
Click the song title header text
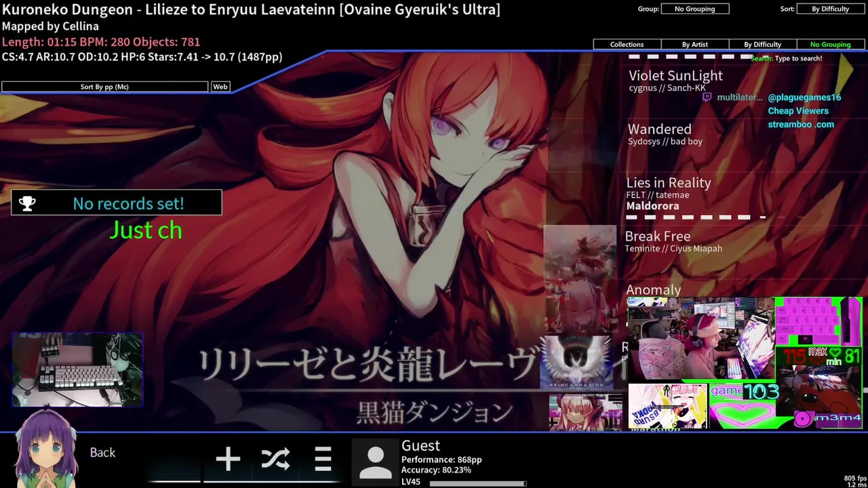(251, 9)
